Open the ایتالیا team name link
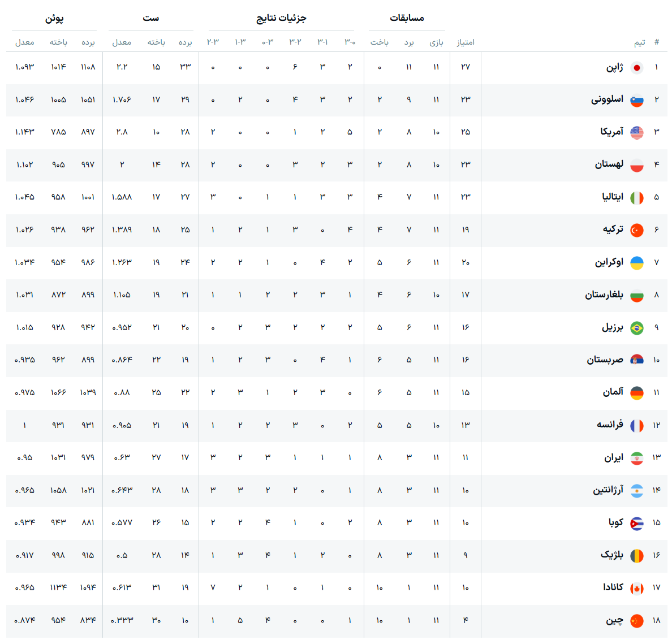The width and height of the screenshot is (672, 640). [x=613, y=197]
